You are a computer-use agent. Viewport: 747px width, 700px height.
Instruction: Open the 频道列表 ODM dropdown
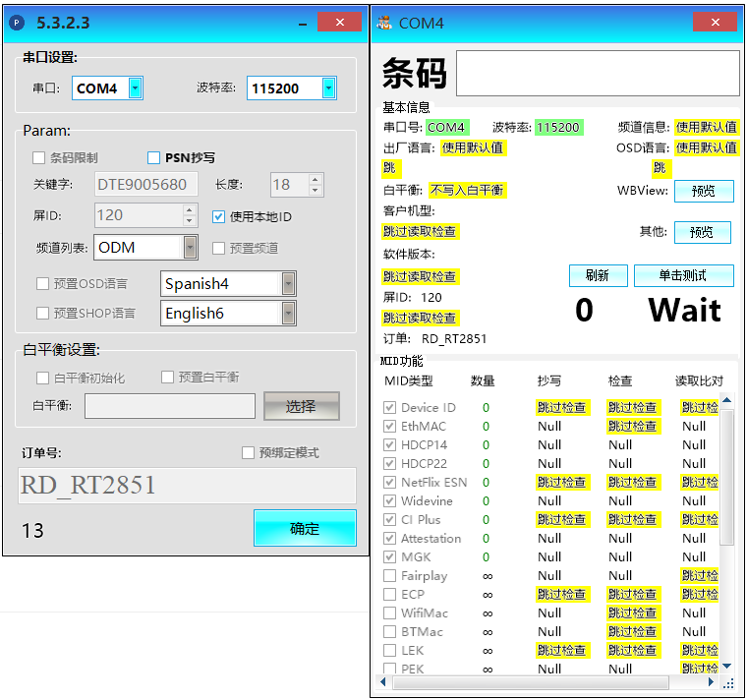(x=190, y=248)
